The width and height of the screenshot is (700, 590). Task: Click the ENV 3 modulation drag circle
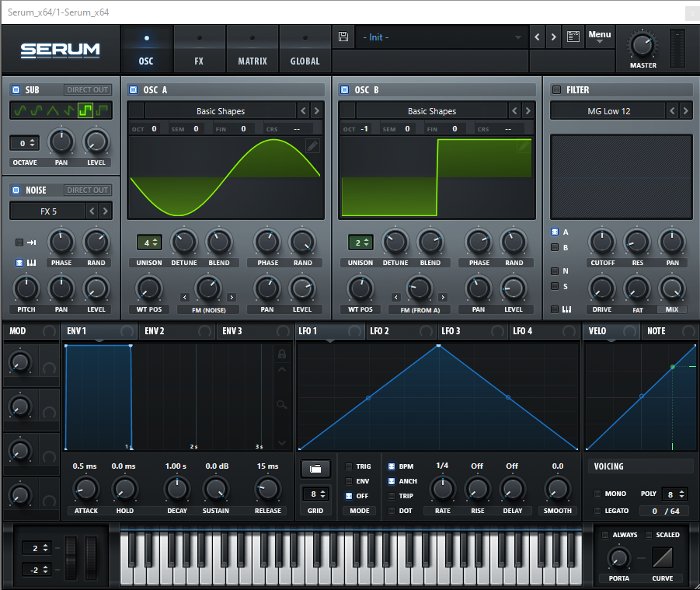tap(283, 331)
